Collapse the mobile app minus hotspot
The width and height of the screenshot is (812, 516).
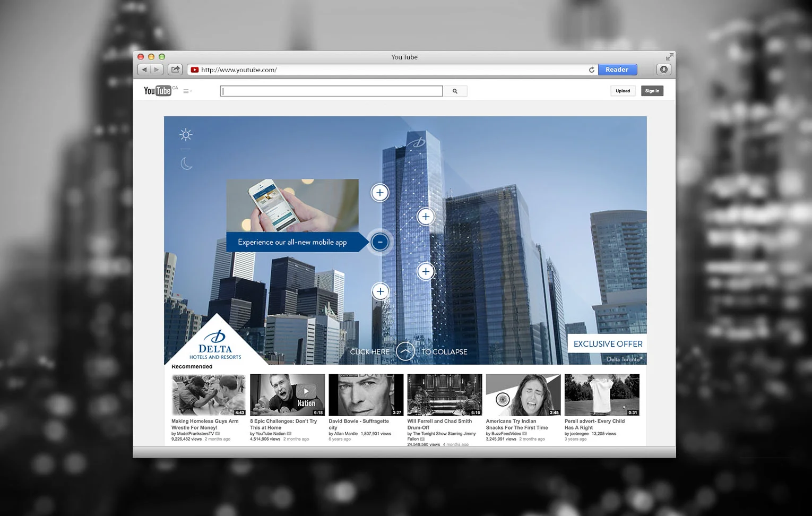click(380, 242)
